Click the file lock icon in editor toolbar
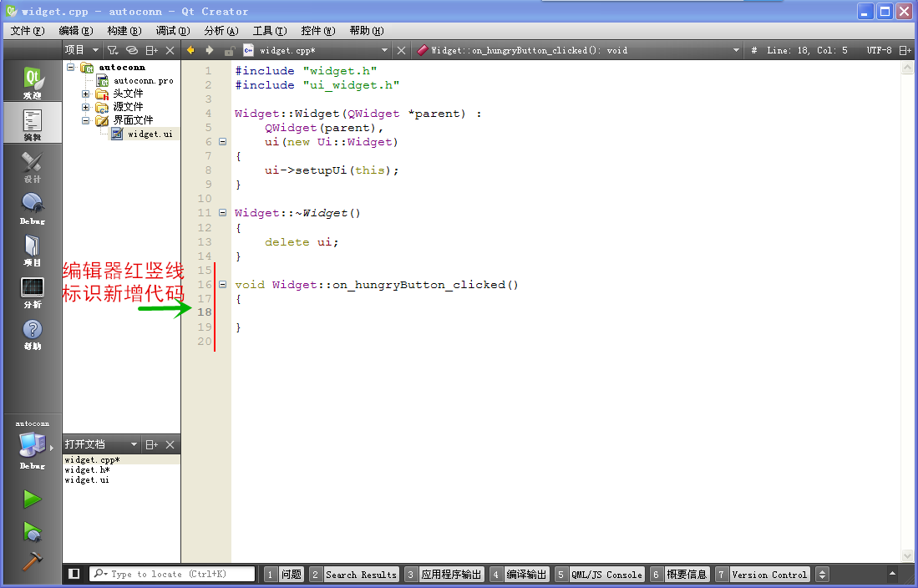Screen dimensions: 918x588 click(x=230, y=50)
